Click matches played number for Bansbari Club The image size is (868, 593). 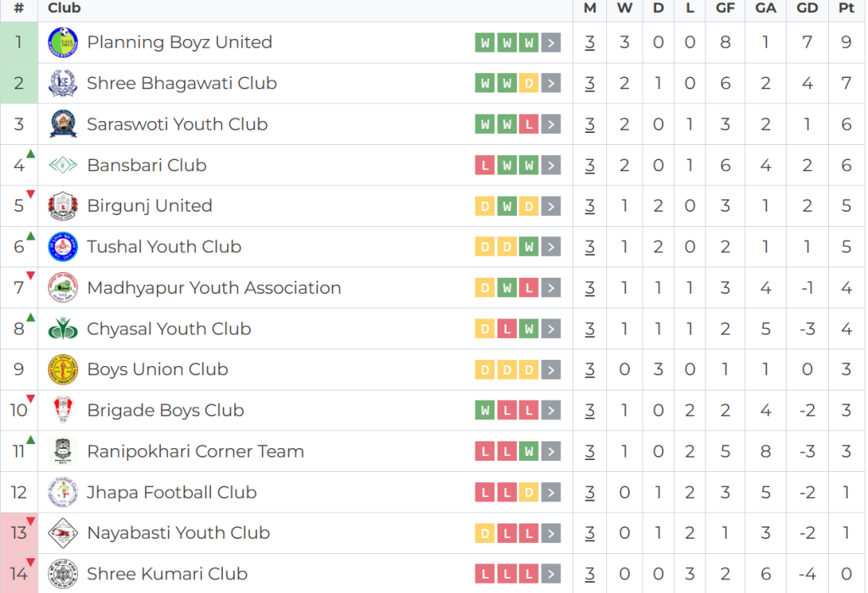pos(590,165)
